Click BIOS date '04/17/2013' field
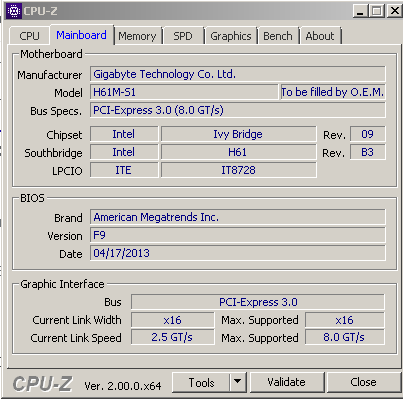This screenshot has width=403, height=401. tap(238, 253)
